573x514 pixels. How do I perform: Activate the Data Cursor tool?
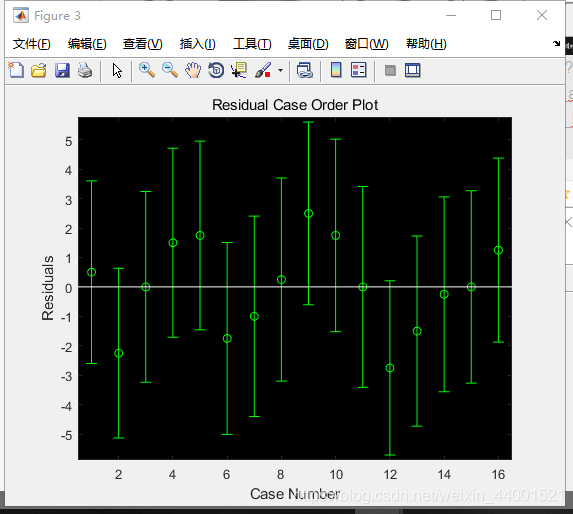pyautogui.click(x=239, y=70)
